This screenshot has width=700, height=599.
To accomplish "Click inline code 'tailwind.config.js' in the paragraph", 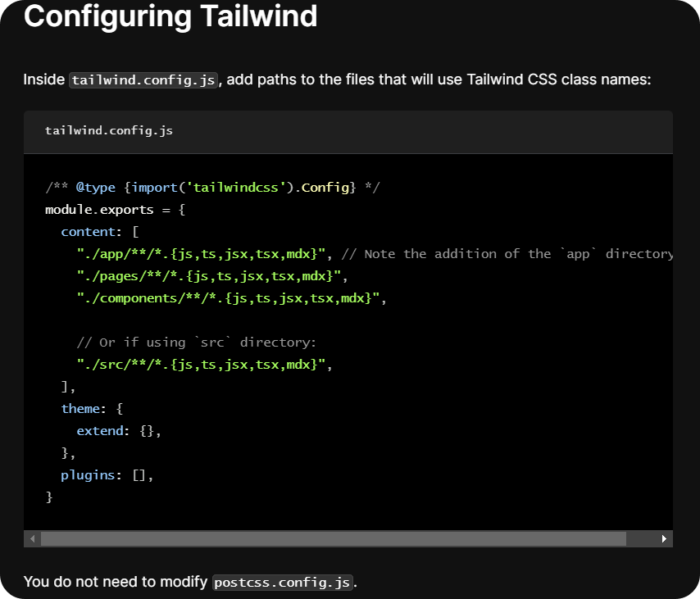I will coord(143,80).
